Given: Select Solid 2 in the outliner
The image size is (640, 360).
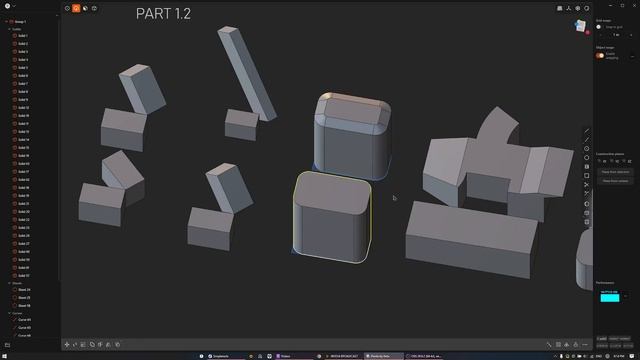Looking at the screenshot, I should tap(23, 44).
